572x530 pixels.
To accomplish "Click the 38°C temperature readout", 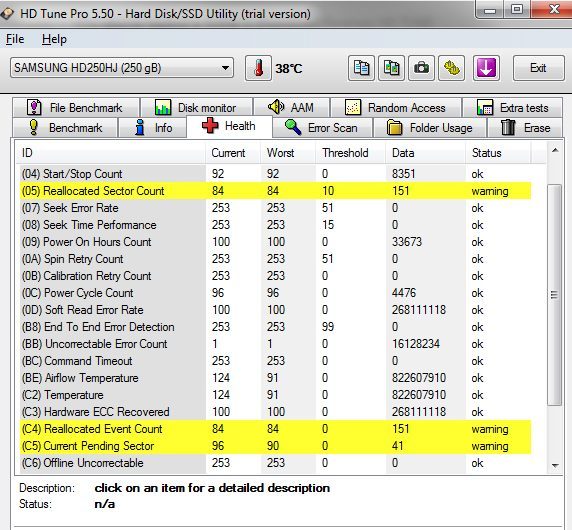I will [289, 69].
